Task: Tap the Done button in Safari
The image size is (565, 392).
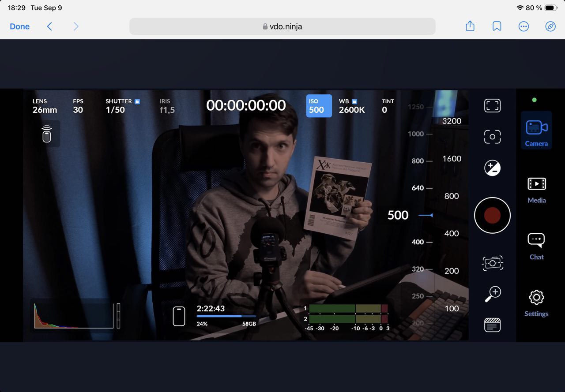Action: [19, 26]
